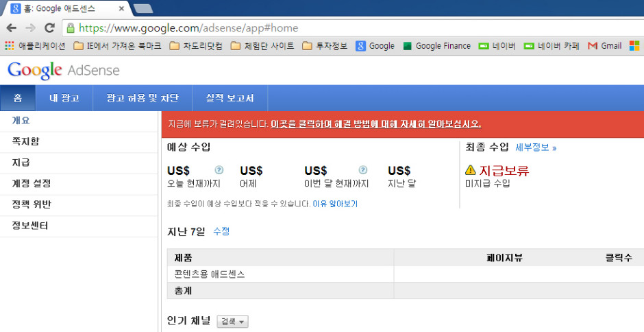Open the '네이버 카페' bookmark
Viewport: 644px width, 332px height.
pos(552,46)
